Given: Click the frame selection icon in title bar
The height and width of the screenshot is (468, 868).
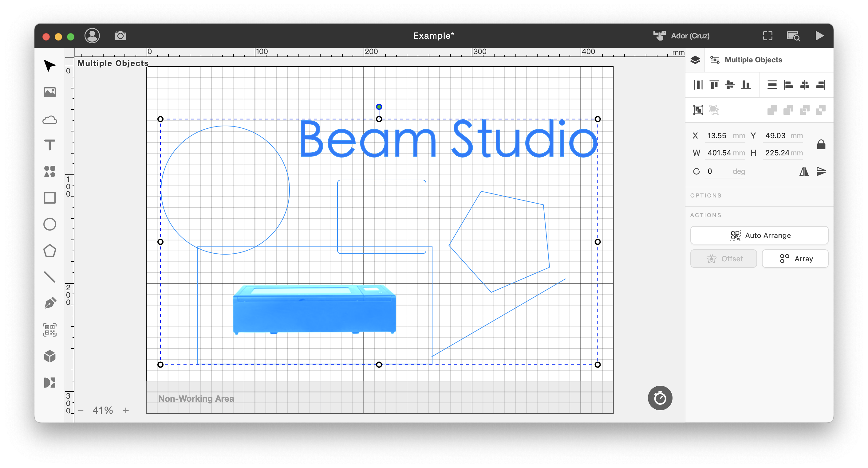Looking at the screenshot, I should 768,35.
